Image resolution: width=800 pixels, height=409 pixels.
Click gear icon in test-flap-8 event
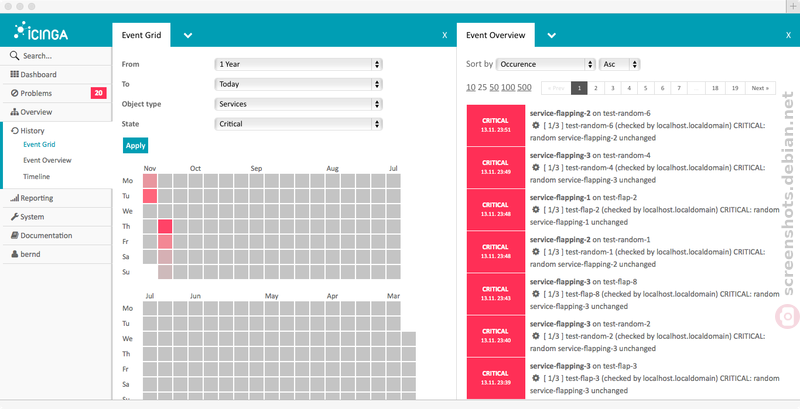point(536,294)
